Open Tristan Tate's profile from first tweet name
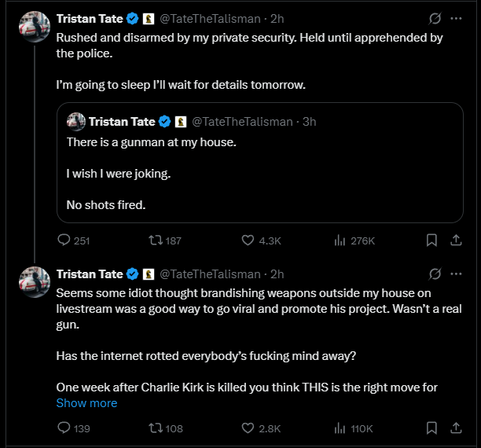Viewport: 481px width, 448px height. pos(90,18)
